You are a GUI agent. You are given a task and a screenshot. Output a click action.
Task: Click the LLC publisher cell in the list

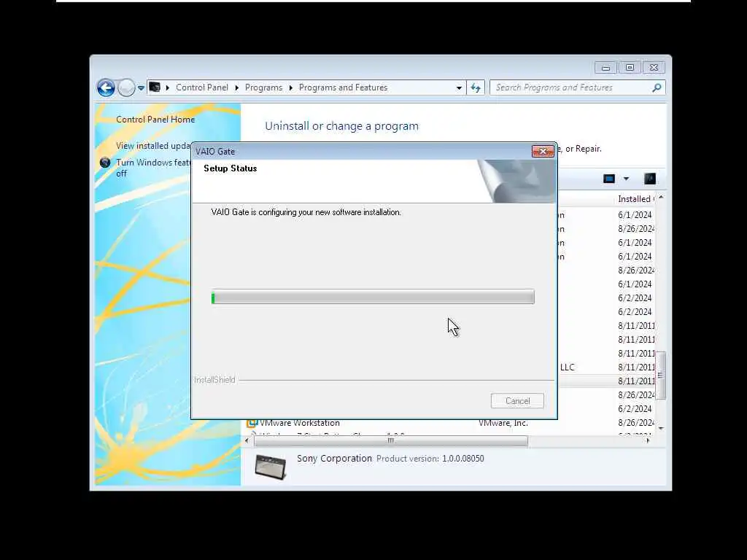[x=568, y=367]
